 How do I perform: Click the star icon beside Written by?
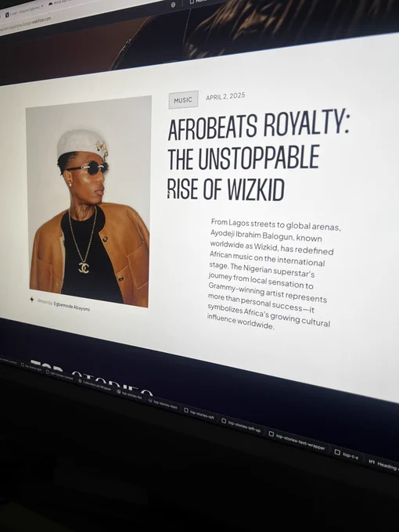(31, 299)
